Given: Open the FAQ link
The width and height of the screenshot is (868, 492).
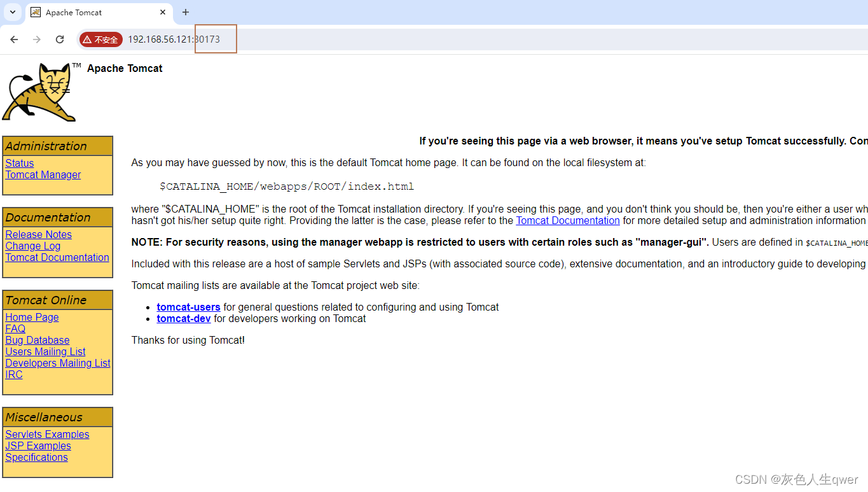Looking at the screenshot, I should pyautogui.click(x=15, y=328).
